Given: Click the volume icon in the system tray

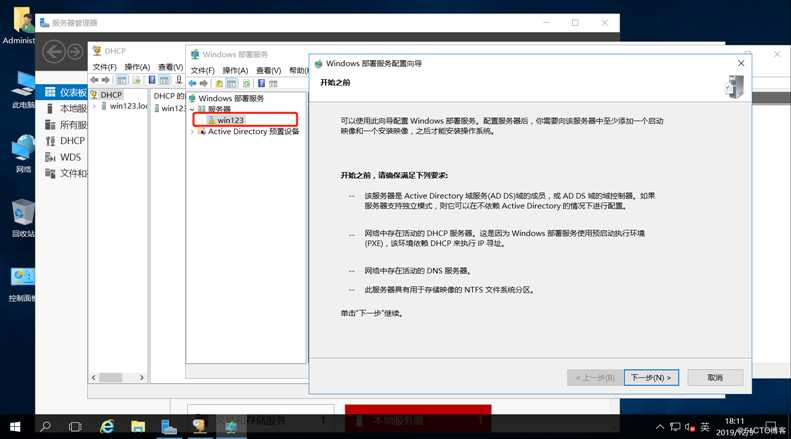Looking at the screenshot, I should [689, 427].
